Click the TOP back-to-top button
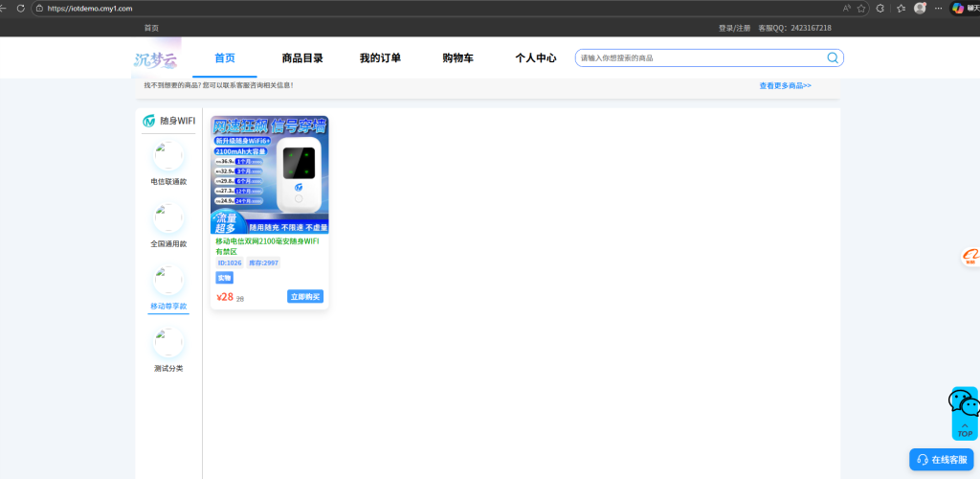The width and height of the screenshot is (980, 479). click(x=965, y=430)
